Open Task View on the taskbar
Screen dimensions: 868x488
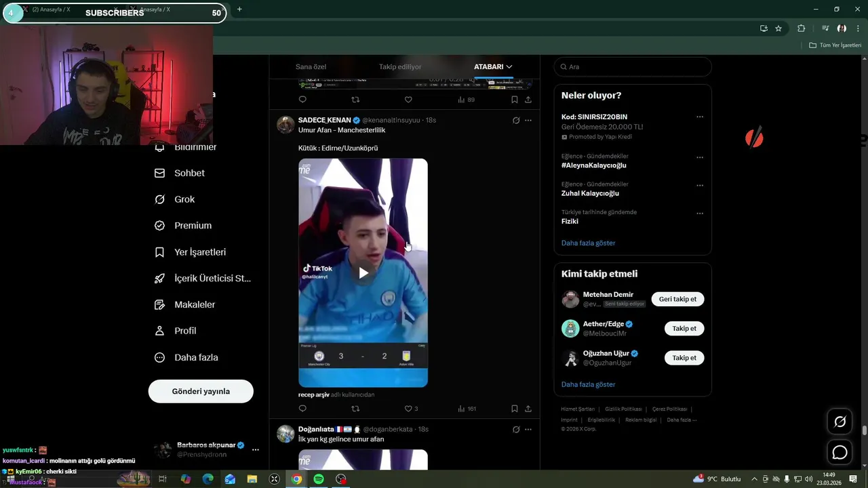click(163, 479)
